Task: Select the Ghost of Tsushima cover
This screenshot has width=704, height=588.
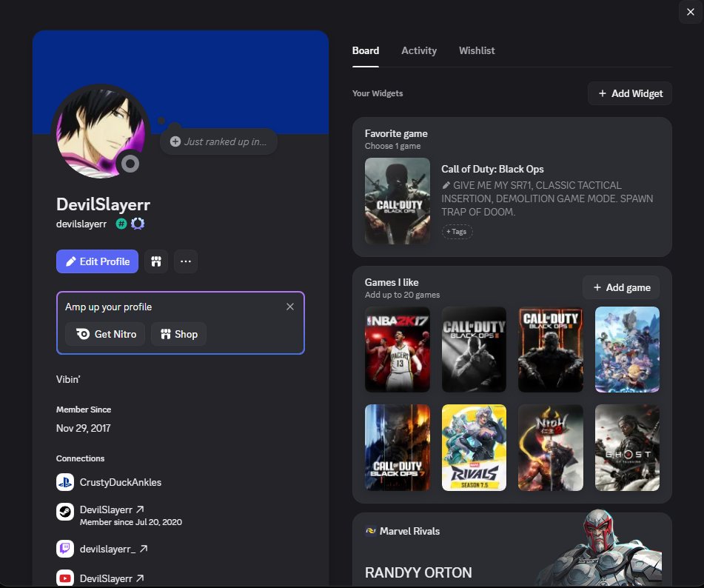Action: tap(627, 447)
